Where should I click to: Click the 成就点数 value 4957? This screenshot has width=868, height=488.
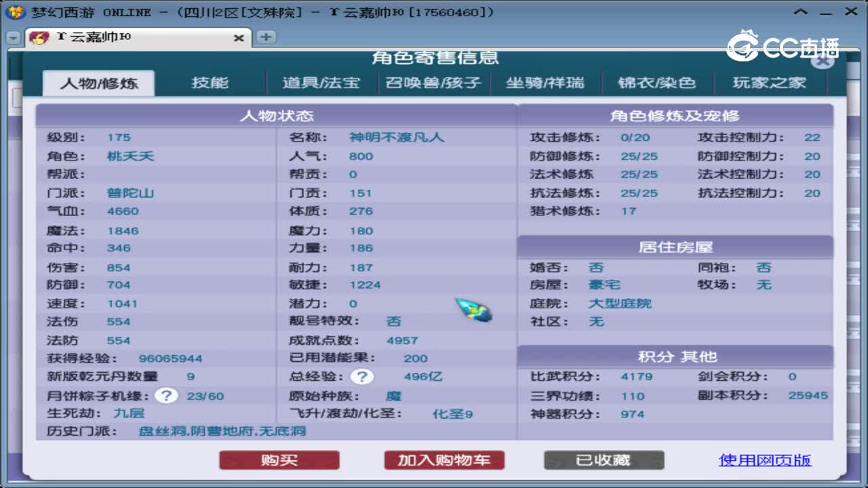[402, 341]
